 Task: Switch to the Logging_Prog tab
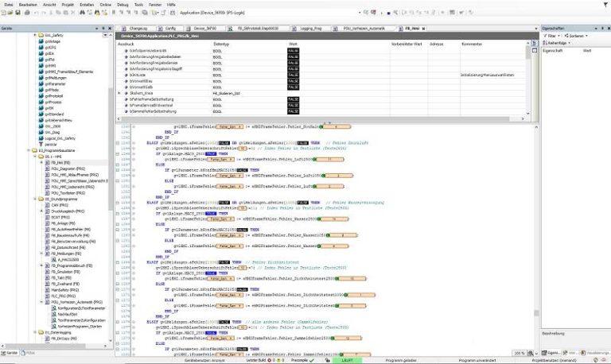pyautogui.click(x=308, y=27)
